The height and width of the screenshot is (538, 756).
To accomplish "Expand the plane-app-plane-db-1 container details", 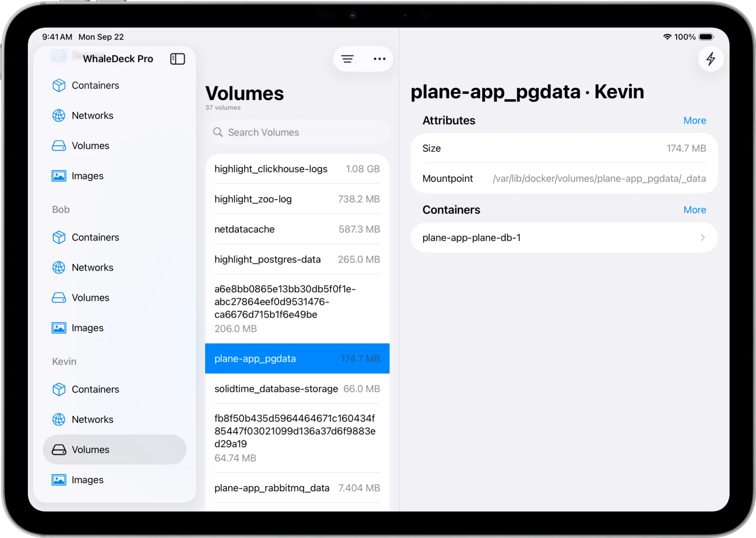I will [564, 237].
